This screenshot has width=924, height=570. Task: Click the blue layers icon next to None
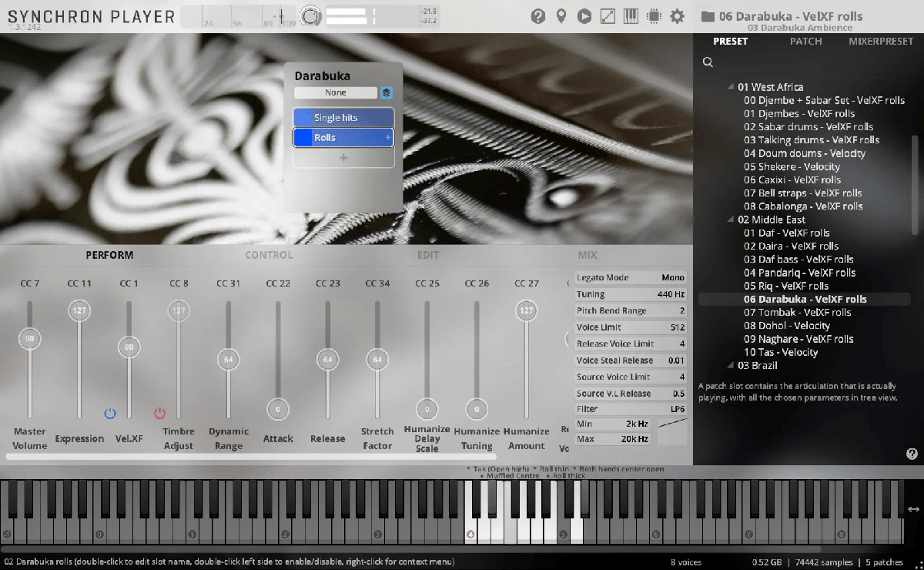[387, 92]
